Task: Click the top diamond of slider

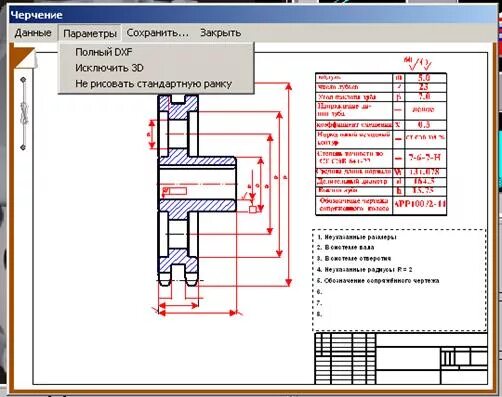Action: pos(23,80)
